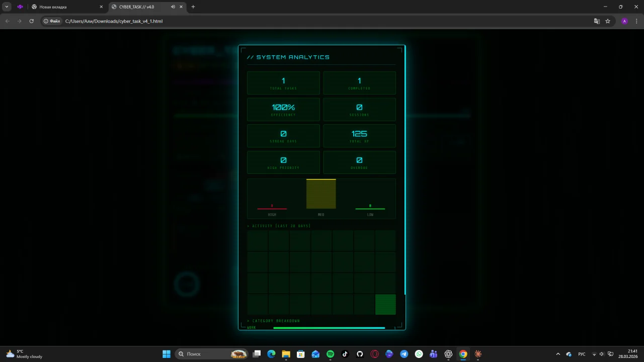Open Spotify from the taskbar

[330, 354]
